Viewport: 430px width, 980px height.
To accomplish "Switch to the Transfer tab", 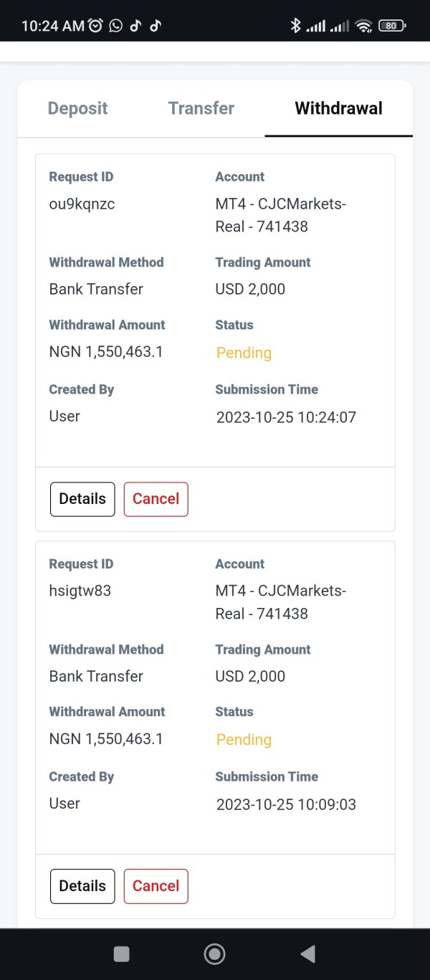I will 201,108.
